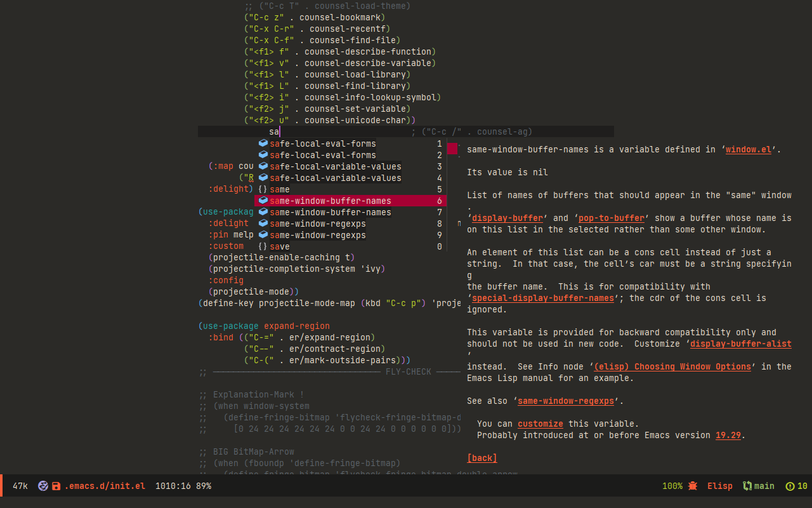Click the braces snippet icon beside 'same'
The image size is (812, 508).
263,189
